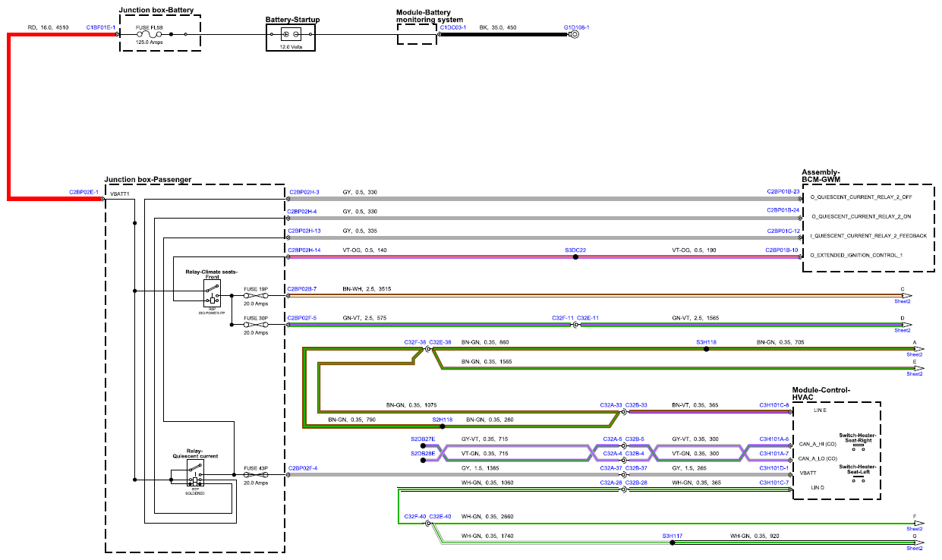
Task: Open connector label C2BP02E-1
Action: (84, 193)
